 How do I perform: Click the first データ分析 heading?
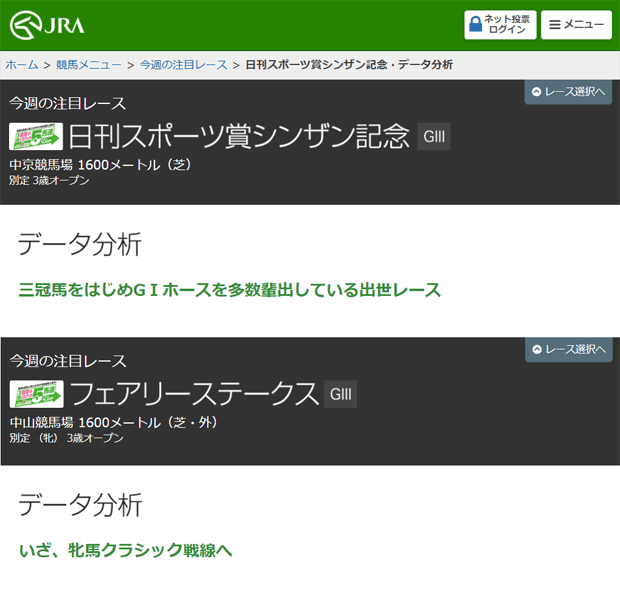(80, 244)
